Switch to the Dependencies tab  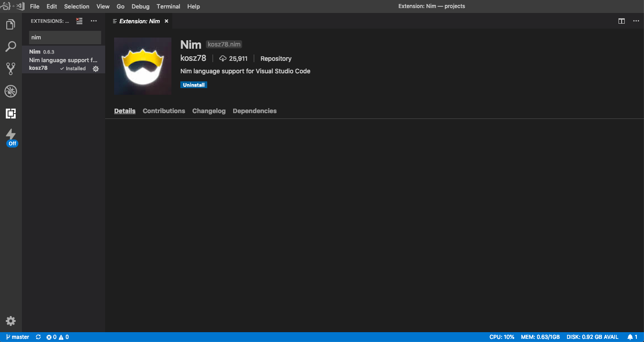tap(255, 111)
